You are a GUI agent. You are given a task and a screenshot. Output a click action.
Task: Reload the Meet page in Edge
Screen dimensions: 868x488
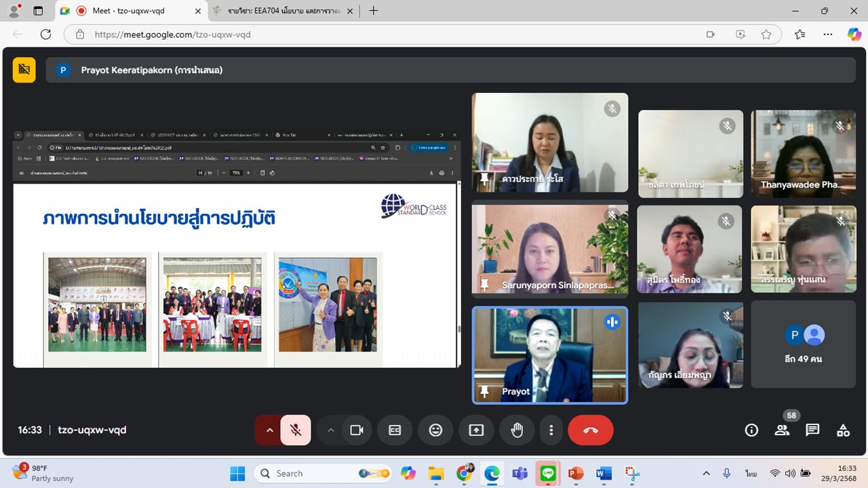(46, 35)
